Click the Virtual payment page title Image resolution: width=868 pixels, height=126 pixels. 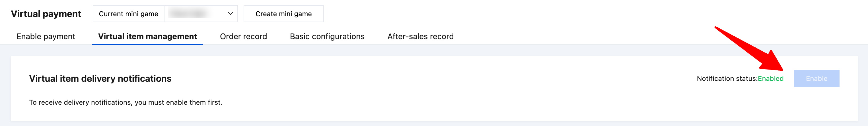pos(46,14)
